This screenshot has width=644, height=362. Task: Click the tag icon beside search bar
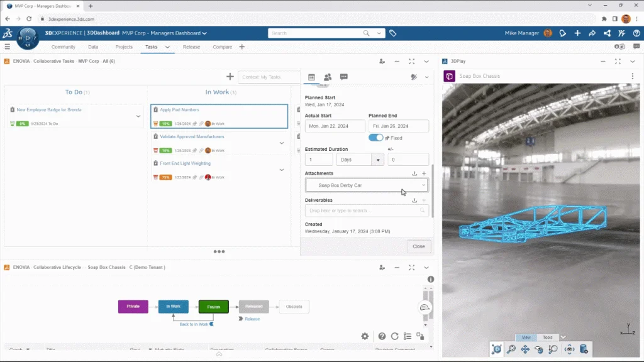coord(392,33)
